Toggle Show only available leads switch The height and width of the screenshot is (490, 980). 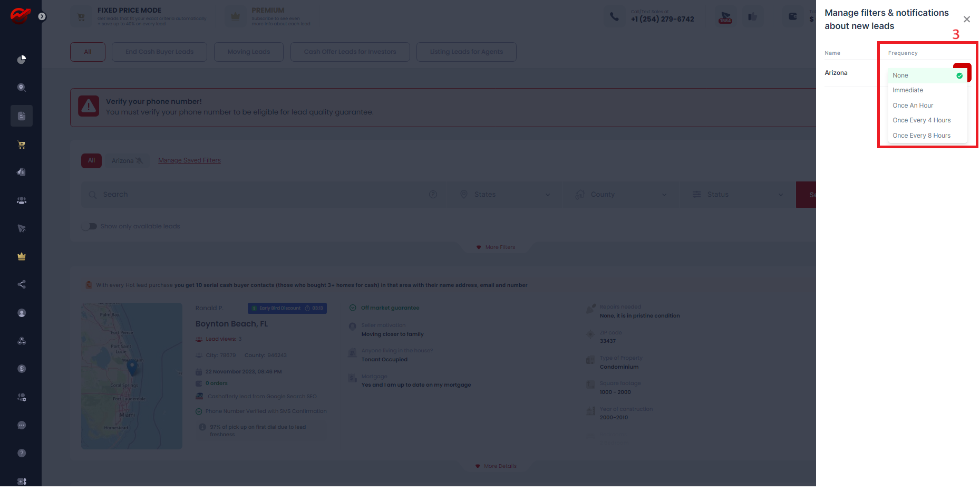pos(89,226)
